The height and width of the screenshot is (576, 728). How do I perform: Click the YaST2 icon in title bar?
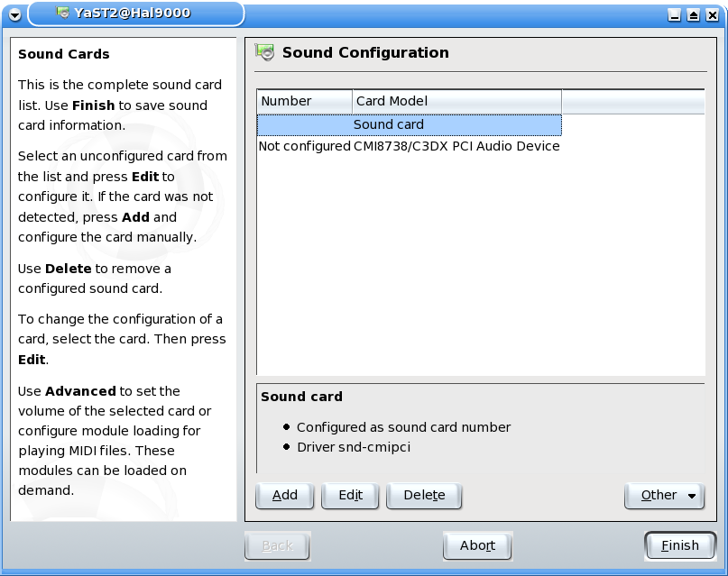(62, 13)
